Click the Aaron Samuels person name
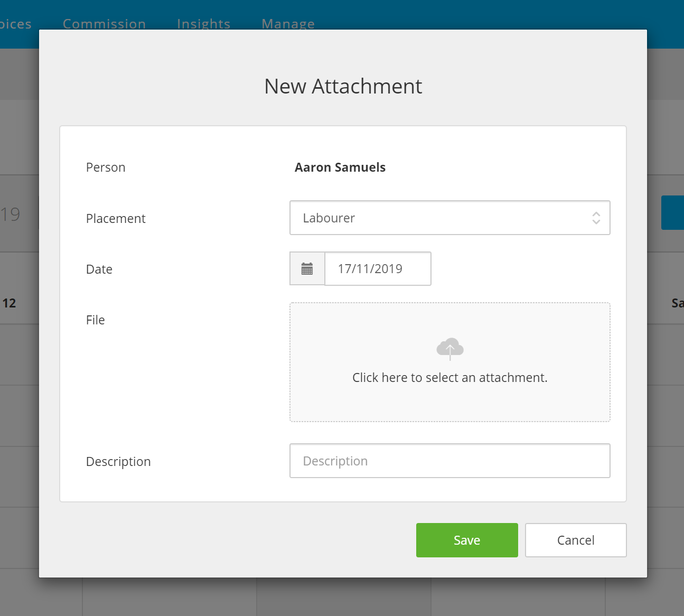Screen dimensions: 684x616 coord(340,167)
